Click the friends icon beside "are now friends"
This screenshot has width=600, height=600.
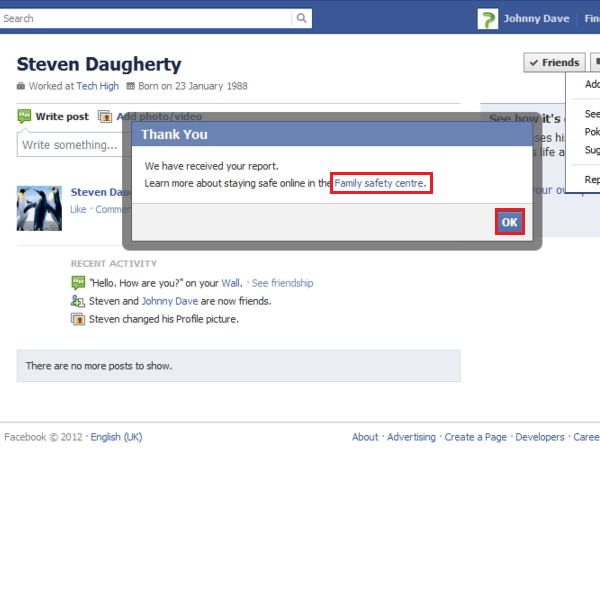click(78, 301)
